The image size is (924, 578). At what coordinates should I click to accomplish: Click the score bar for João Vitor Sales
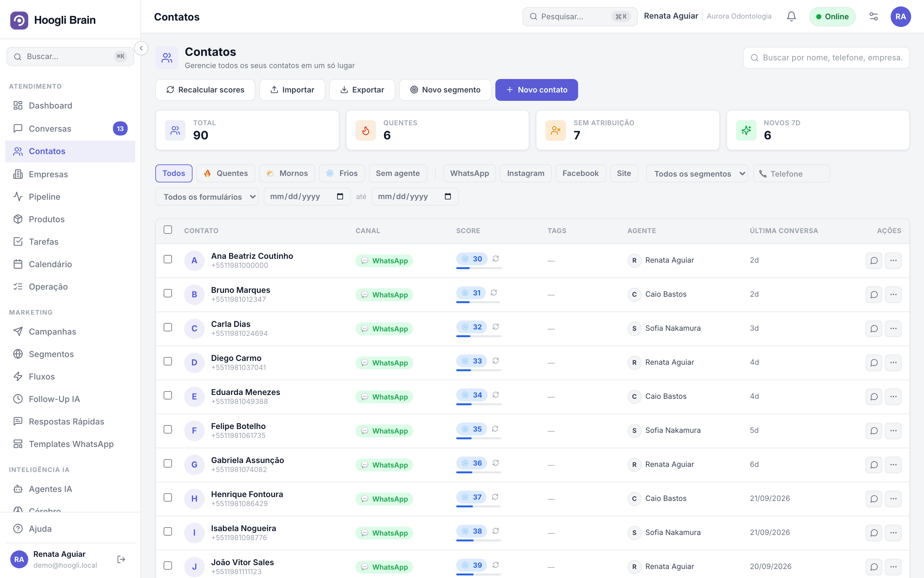(479, 574)
